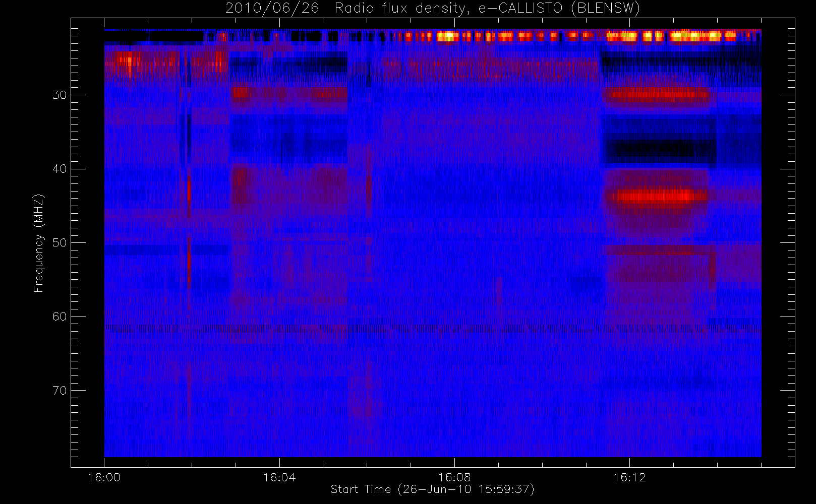Click the 30 frequency tick label
This screenshot has width=816, height=504.
pyautogui.click(x=60, y=95)
